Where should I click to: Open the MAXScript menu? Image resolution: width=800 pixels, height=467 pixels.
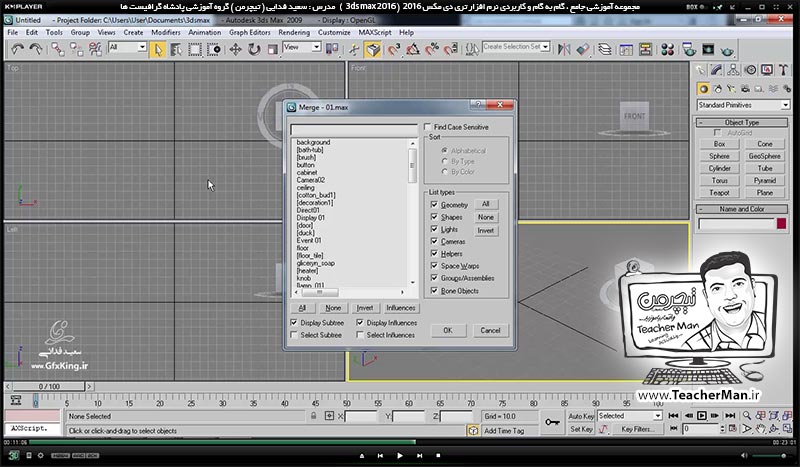375,32
